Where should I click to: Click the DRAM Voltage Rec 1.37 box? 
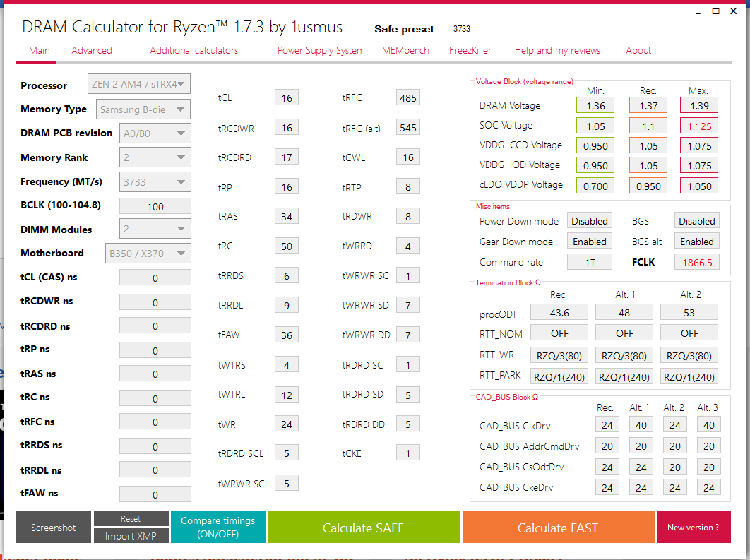648,105
